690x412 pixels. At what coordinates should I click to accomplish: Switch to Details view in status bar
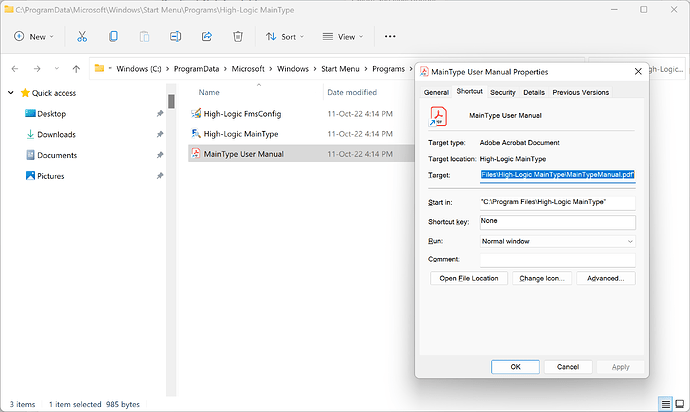[664, 404]
